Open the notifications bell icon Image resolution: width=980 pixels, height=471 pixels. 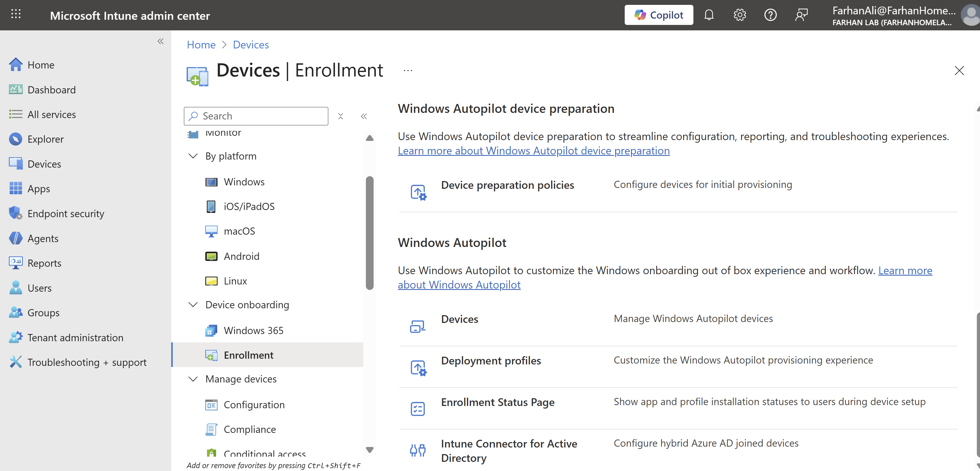709,15
